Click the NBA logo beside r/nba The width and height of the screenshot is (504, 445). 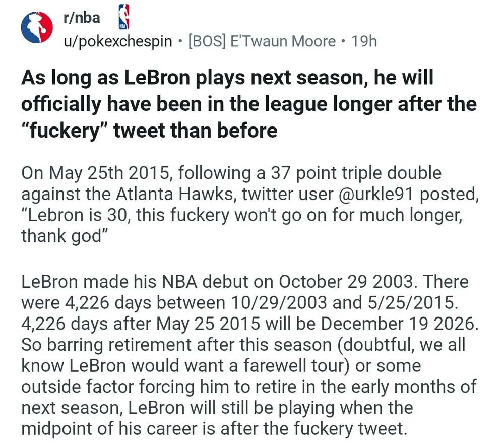pyautogui.click(x=123, y=16)
